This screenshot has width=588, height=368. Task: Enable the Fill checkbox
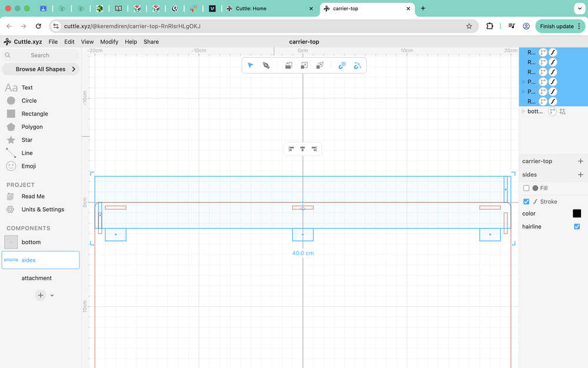click(x=526, y=188)
